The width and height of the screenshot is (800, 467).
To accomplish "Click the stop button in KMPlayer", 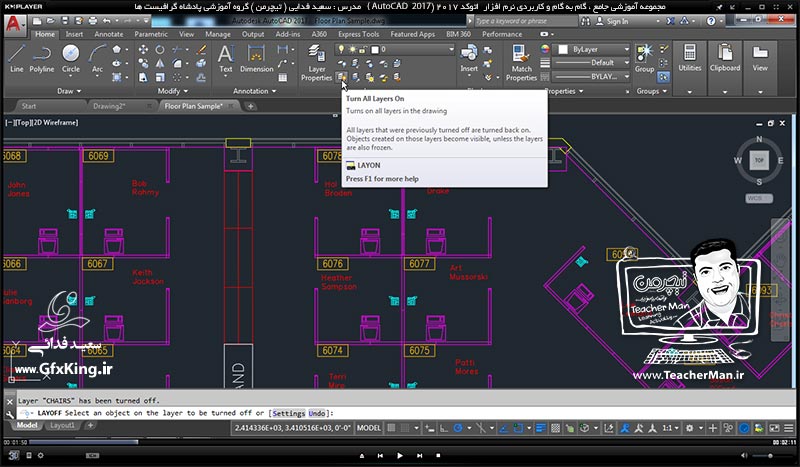I will (x=438, y=455).
